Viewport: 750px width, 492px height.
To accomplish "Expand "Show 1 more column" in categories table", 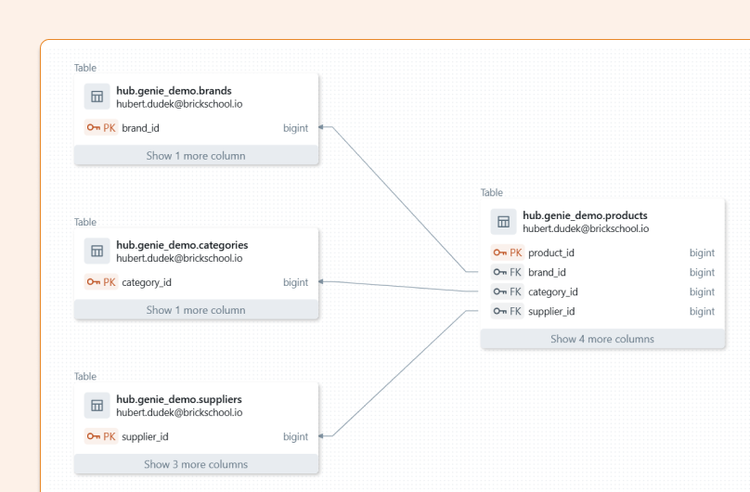I will click(196, 310).
